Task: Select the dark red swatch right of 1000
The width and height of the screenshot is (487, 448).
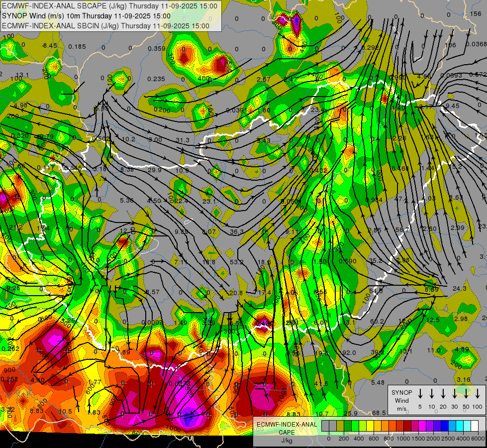Action: 407,426
